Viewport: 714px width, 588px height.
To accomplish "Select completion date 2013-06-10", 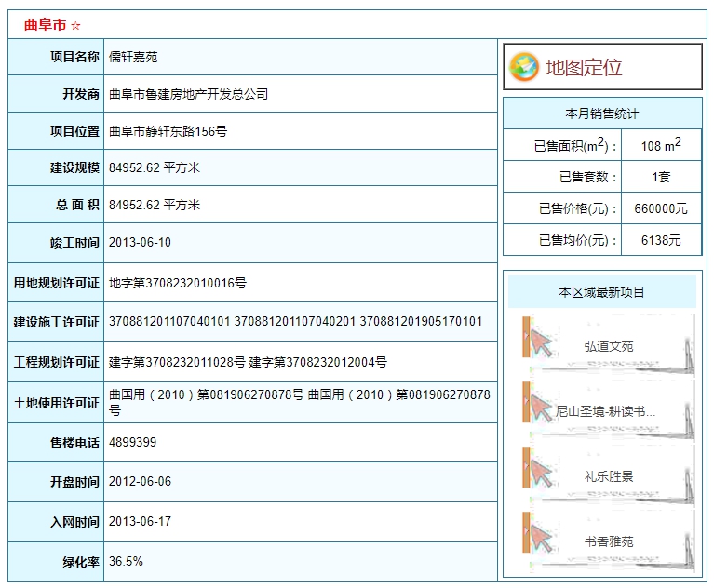I will pyautogui.click(x=140, y=243).
